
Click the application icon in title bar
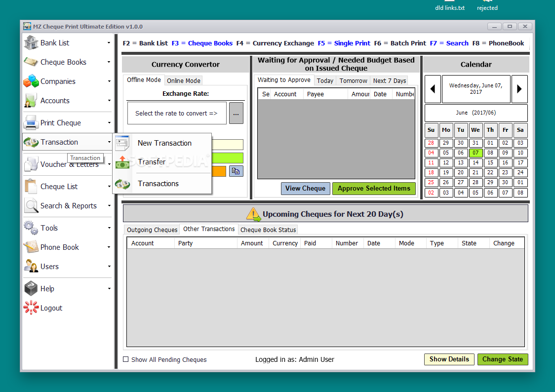click(x=27, y=27)
